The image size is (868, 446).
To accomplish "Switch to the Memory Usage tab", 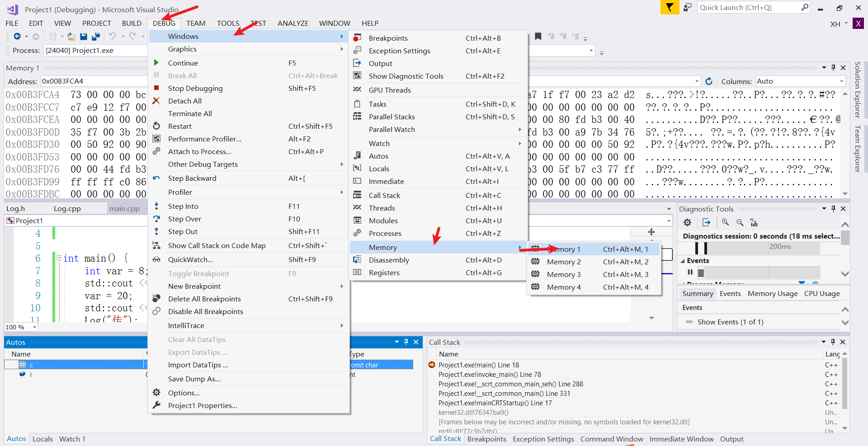I will [x=773, y=293].
